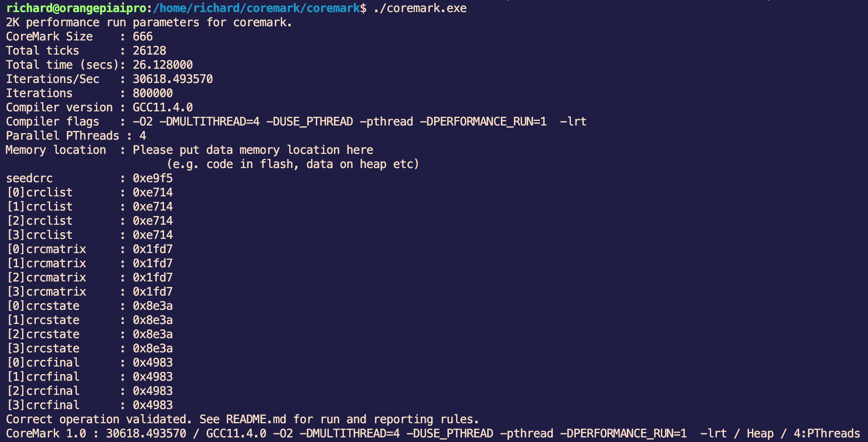This screenshot has height=442, width=868.
Task: Click the username richard@orangepiaipro in the prompt
Action: pyautogui.click(x=76, y=8)
